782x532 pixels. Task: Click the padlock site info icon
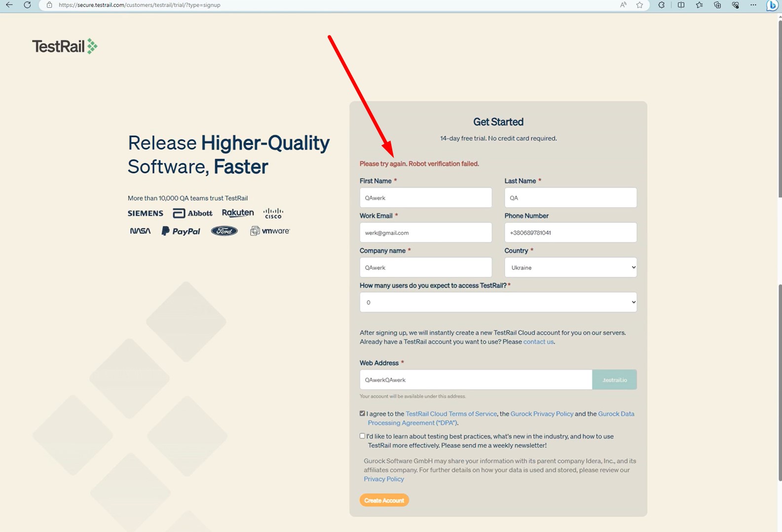click(x=49, y=5)
